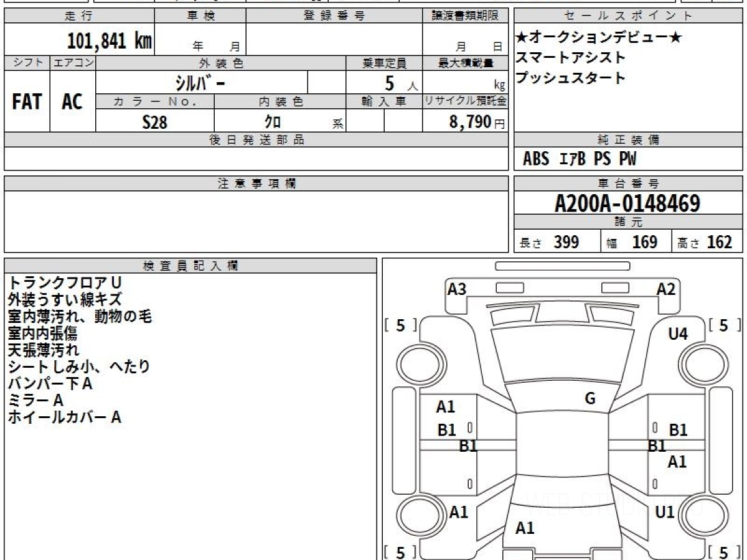
Task: Click the A2 damage mark on car diagram
Action: 666,289
